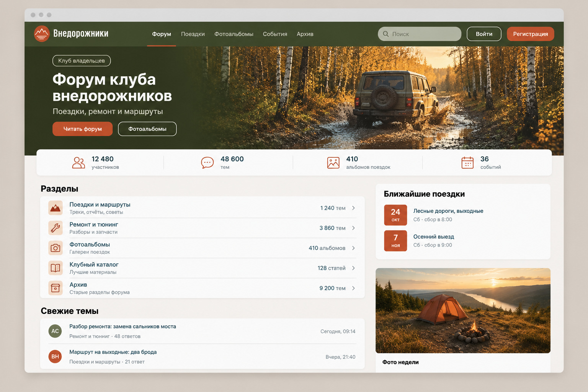The width and height of the screenshot is (588, 392).
Task: Expand chevron next to 1 240 тем
Action: click(353, 208)
